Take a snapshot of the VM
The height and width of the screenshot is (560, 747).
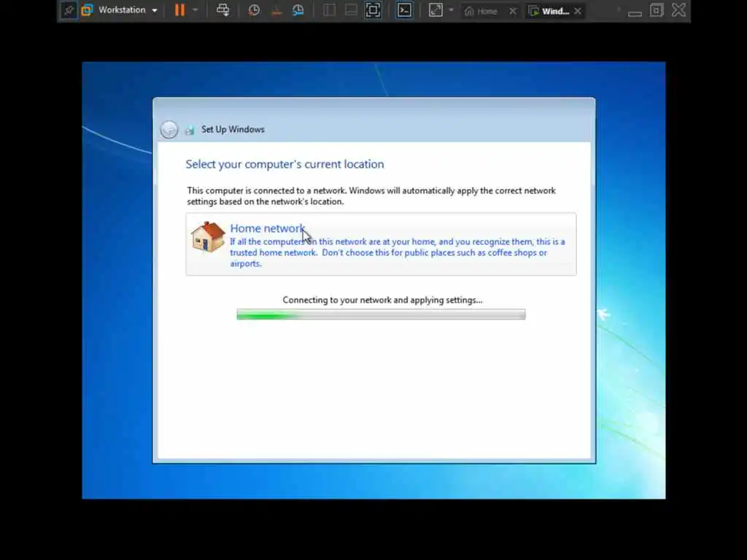pos(254,10)
